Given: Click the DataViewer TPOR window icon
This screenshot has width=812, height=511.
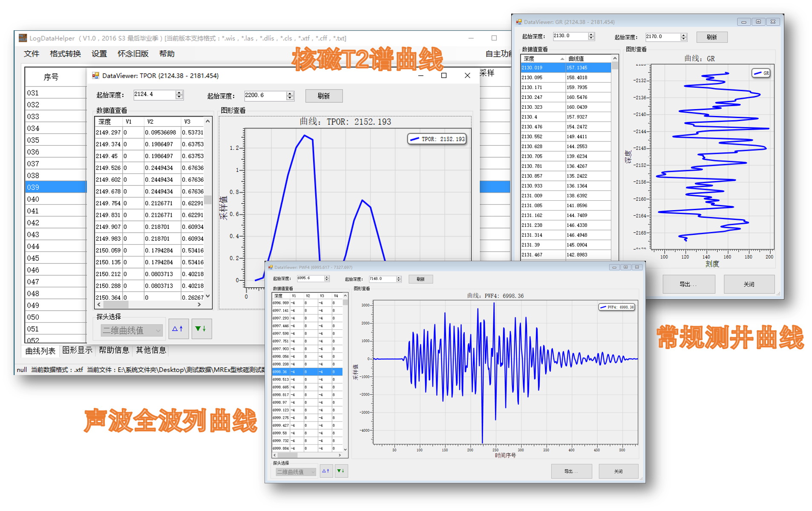Looking at the screenshot, I should tap(95, 75).
